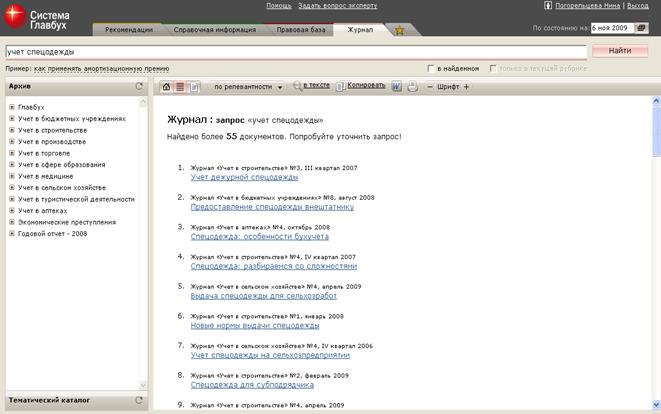Open the 'по релевантности' sort dropdown
The height and width of the screenshot is (414, 661).
(248, 87)
